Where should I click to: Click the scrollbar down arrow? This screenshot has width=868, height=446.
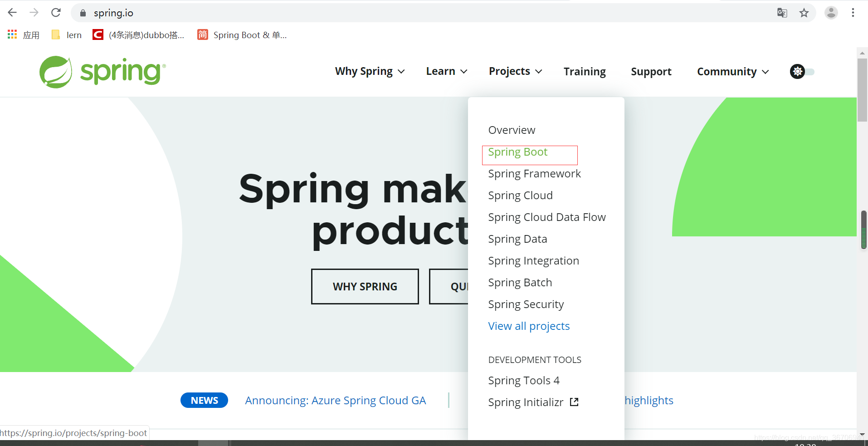[862, 434]
